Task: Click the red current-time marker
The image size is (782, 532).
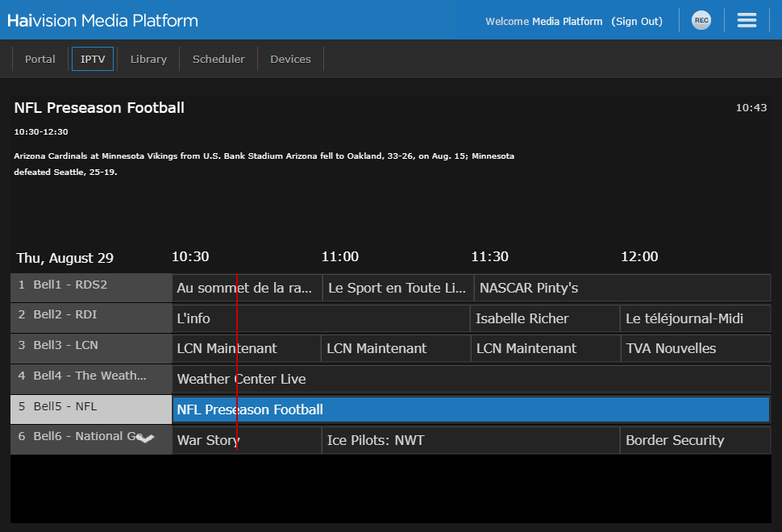Action: pyautogui.click(x=239, y=363)
